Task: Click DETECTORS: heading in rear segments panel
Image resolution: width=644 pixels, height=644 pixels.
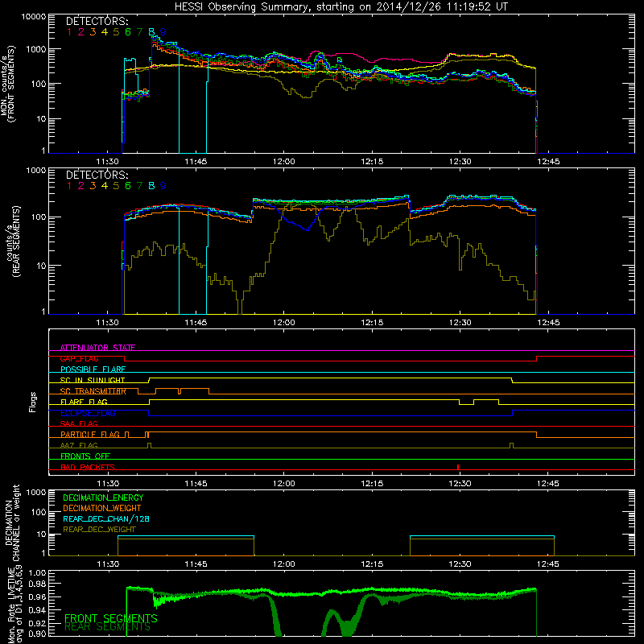Action: [97, 175]
